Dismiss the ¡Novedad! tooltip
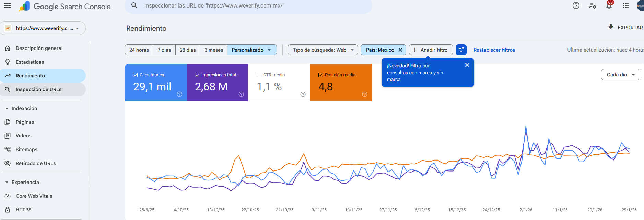The image size is (644, 220). (x=467, y=65)
